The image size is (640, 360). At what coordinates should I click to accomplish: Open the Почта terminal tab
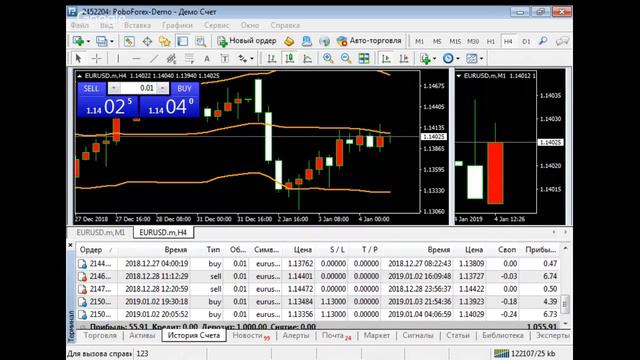click(x=336, y=336)
